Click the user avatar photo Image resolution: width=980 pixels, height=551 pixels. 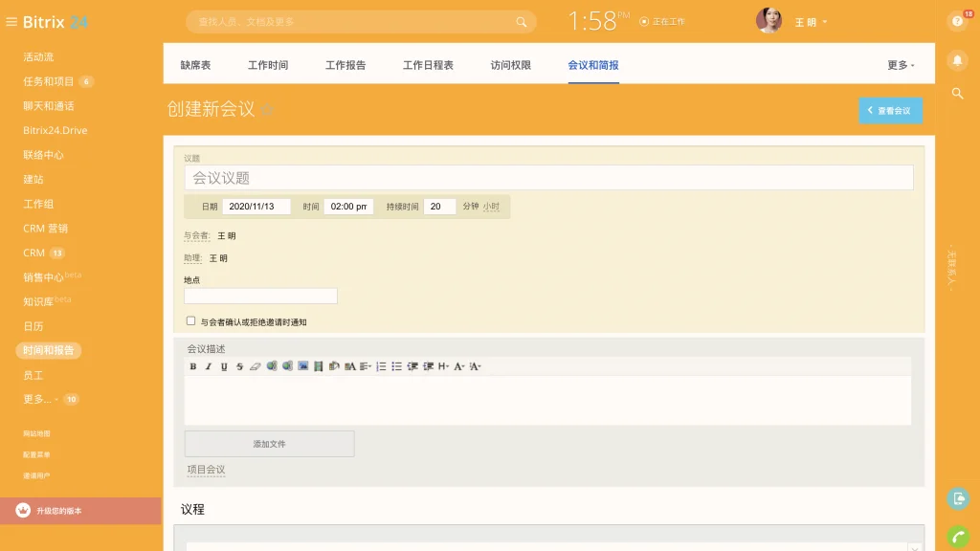[768, 21]
